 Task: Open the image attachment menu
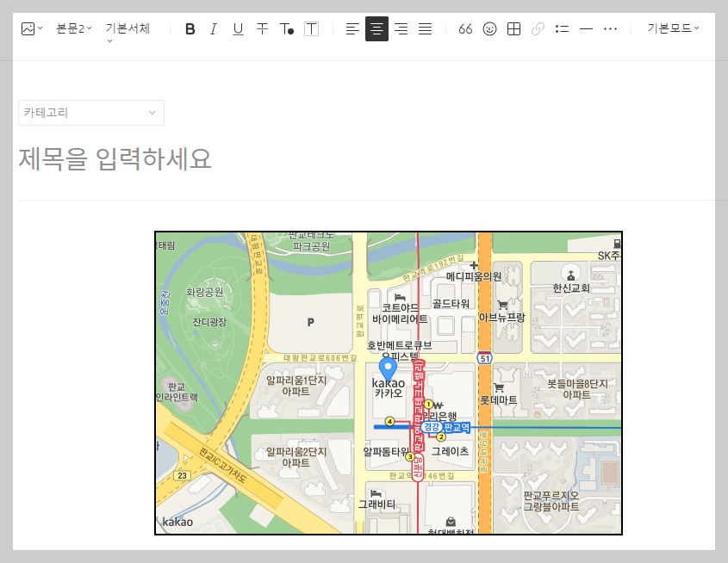click(32, 28)
